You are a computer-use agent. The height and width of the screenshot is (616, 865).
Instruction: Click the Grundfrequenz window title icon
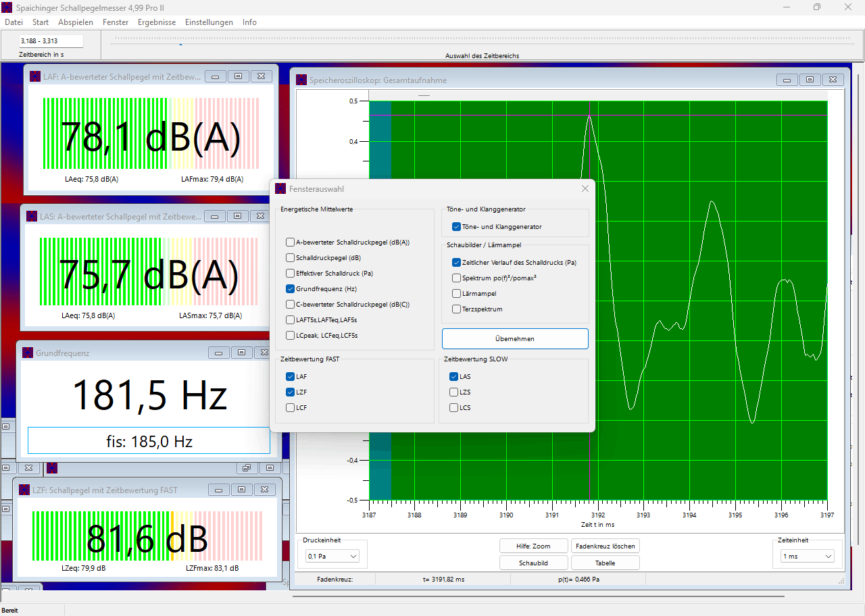(x=28, y=353)
